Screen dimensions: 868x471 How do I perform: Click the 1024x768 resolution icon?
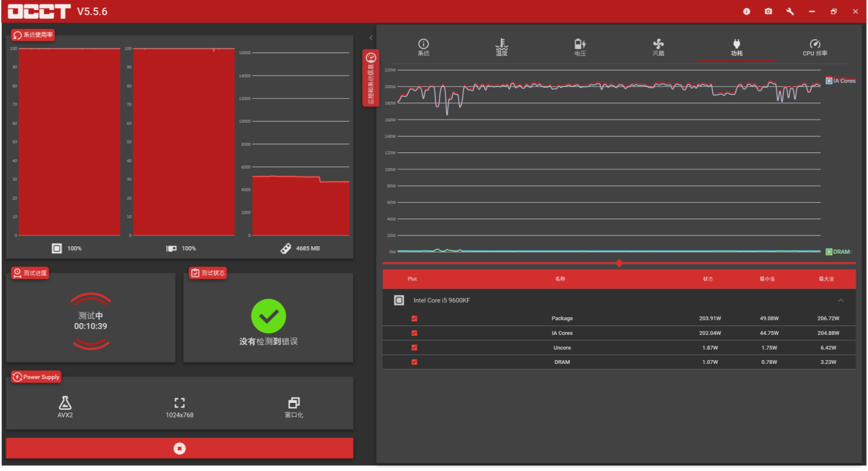coord(179,403)
